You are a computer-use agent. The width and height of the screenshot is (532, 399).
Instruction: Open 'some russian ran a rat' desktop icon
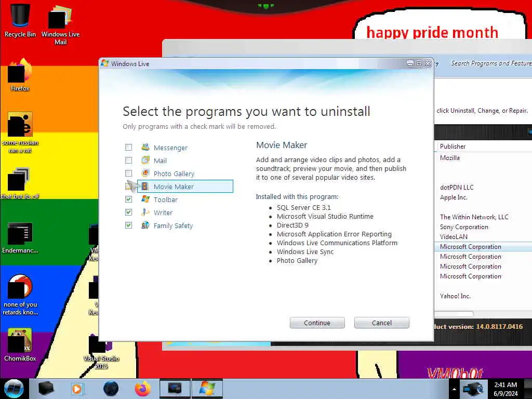[20, 132]
